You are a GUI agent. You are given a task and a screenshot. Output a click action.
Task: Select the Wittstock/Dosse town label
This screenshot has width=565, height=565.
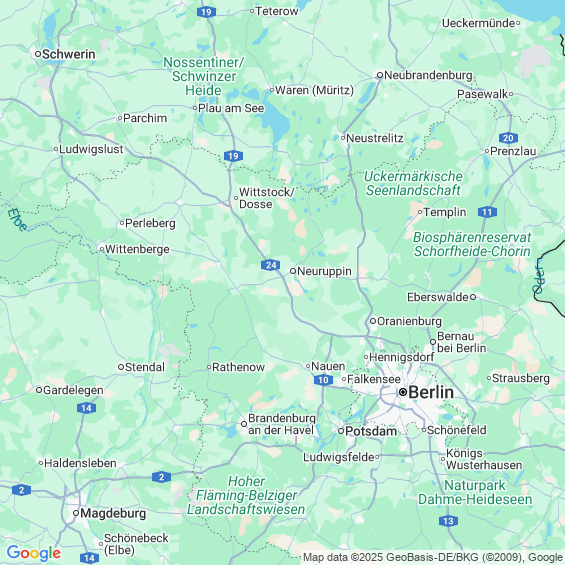tap(267, 198)
